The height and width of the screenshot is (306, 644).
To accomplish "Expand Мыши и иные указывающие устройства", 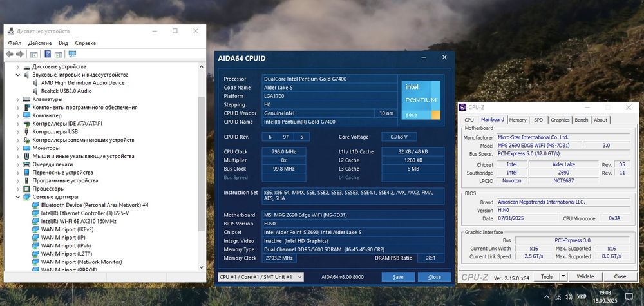I will click(x=18, y=156).
